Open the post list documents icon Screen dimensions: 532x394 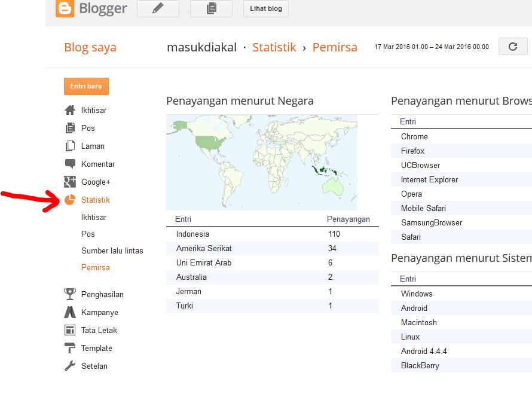[x=211, y=8]
